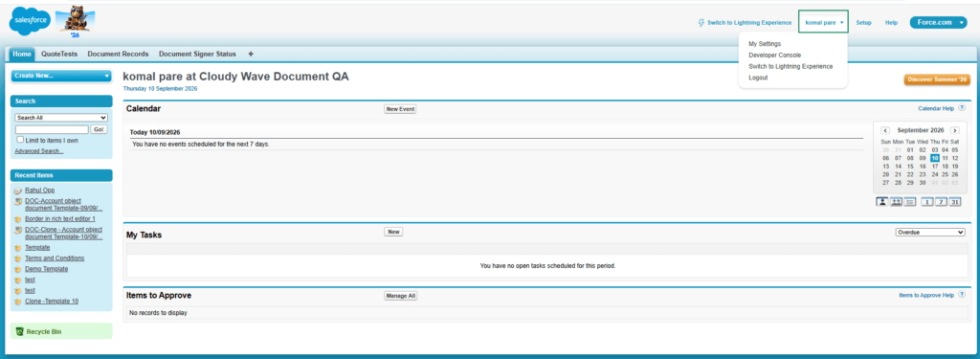This screenshot has width=980, height=359.
Task: Expand the Create New dropdown
Action: click(x=61, y=76)
